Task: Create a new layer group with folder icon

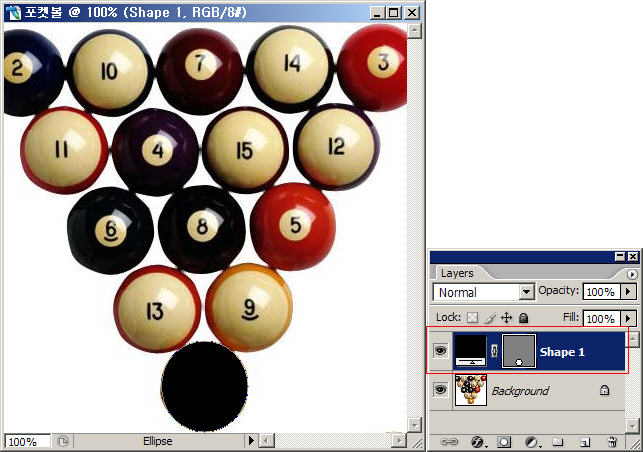Action: pos(557,442)
